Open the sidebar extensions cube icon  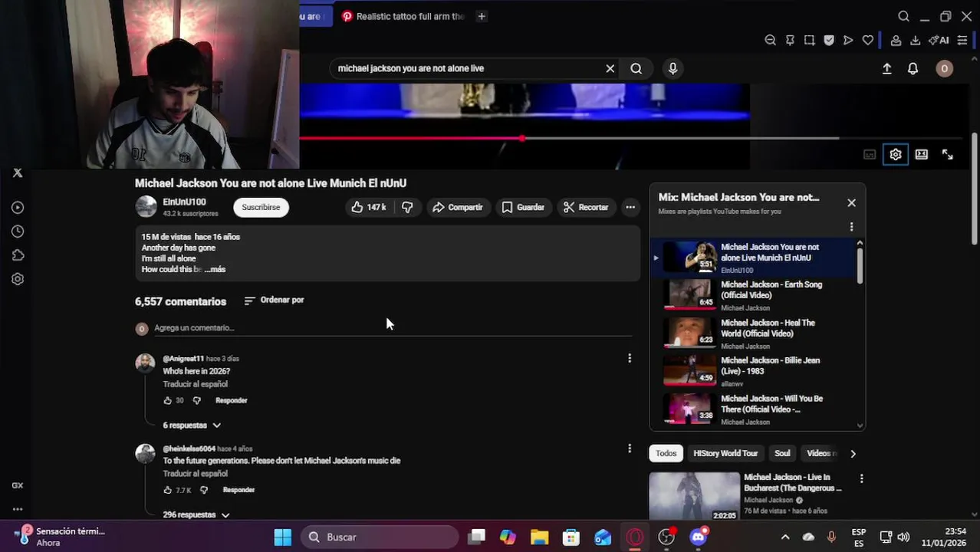pos(18,255)
